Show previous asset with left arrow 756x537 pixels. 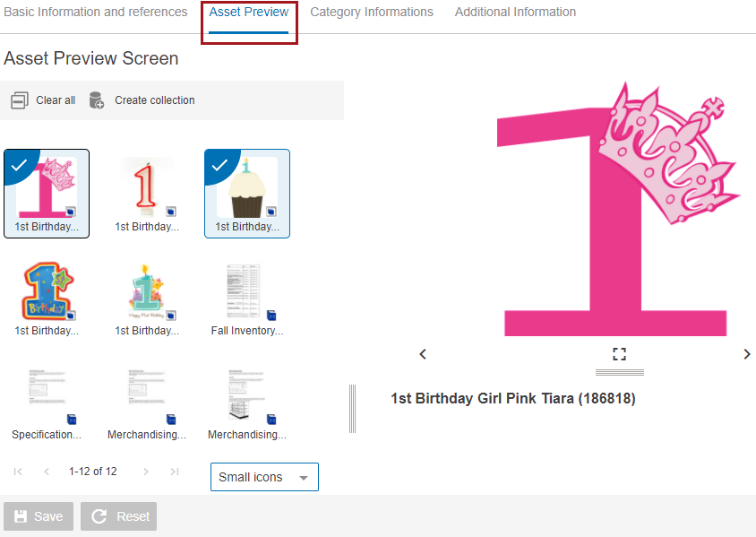pos(423,354)
